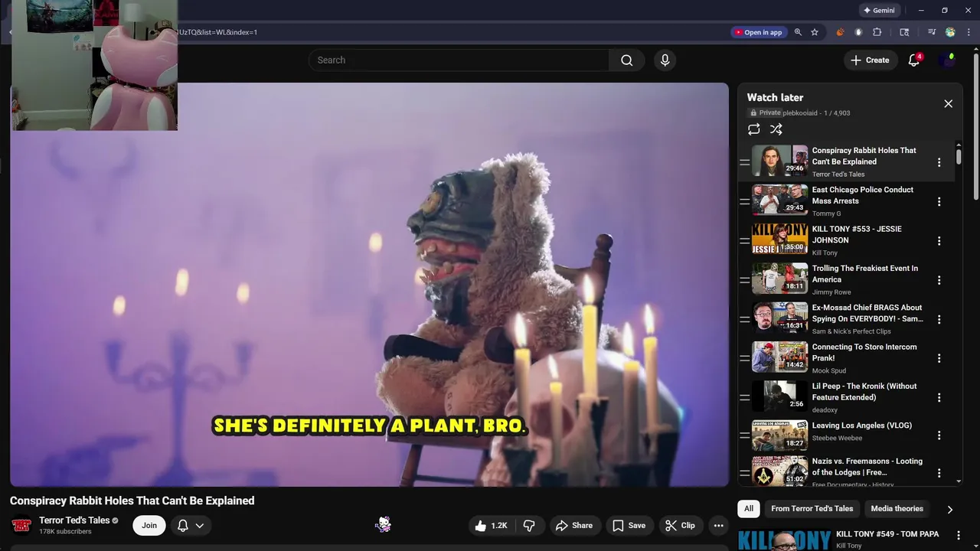Viewport: 980px width, 551px height.
Task: Play Trolling The Freakiest Event thumbnail
Action: pyautogui.click(x=779, y=279)
